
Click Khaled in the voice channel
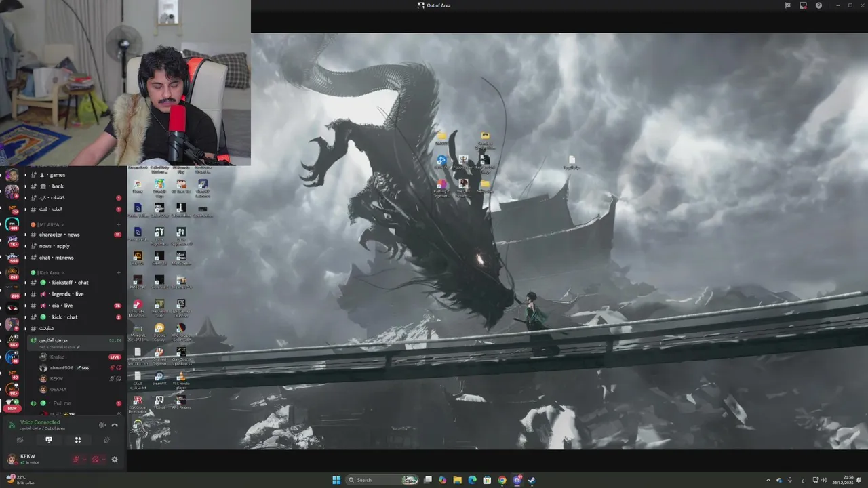(80, 357)
